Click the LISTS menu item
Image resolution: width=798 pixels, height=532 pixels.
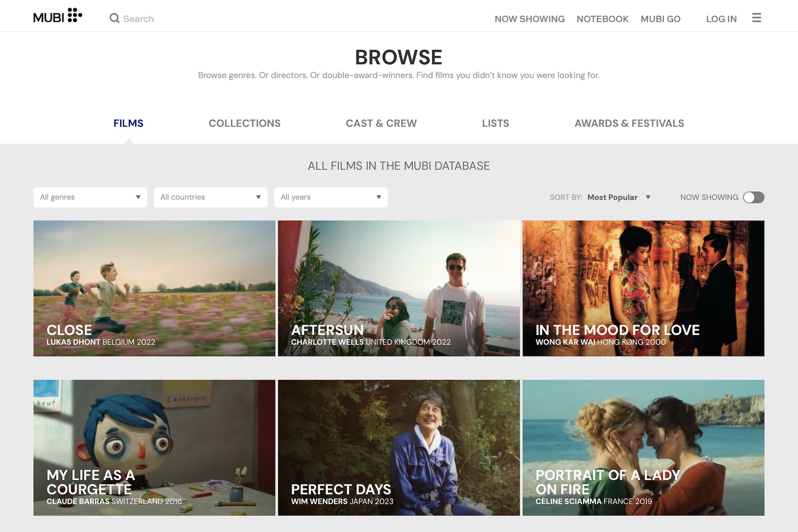coord(495,123)
